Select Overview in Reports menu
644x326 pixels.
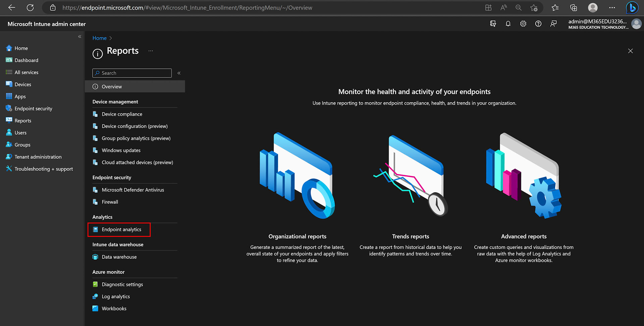(135, 87)
